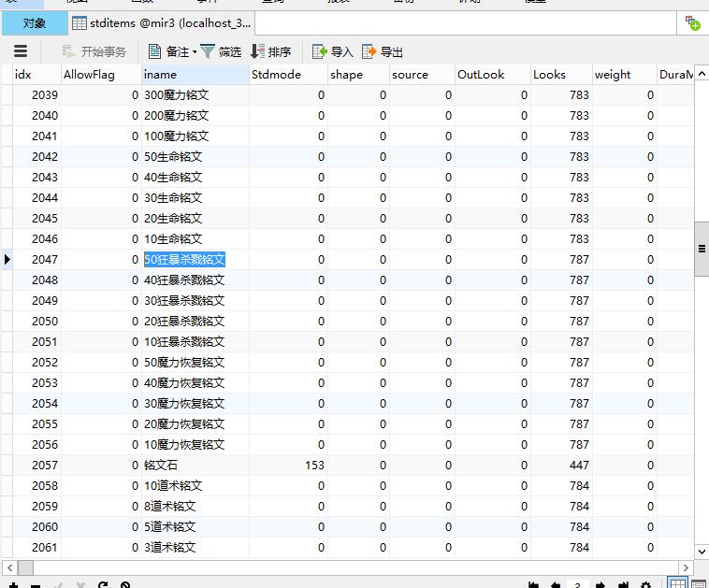Viewport: 709px width, 588px height.
Task: Click the 开始事务 begin transaction button
Action: tap(94, 52)
